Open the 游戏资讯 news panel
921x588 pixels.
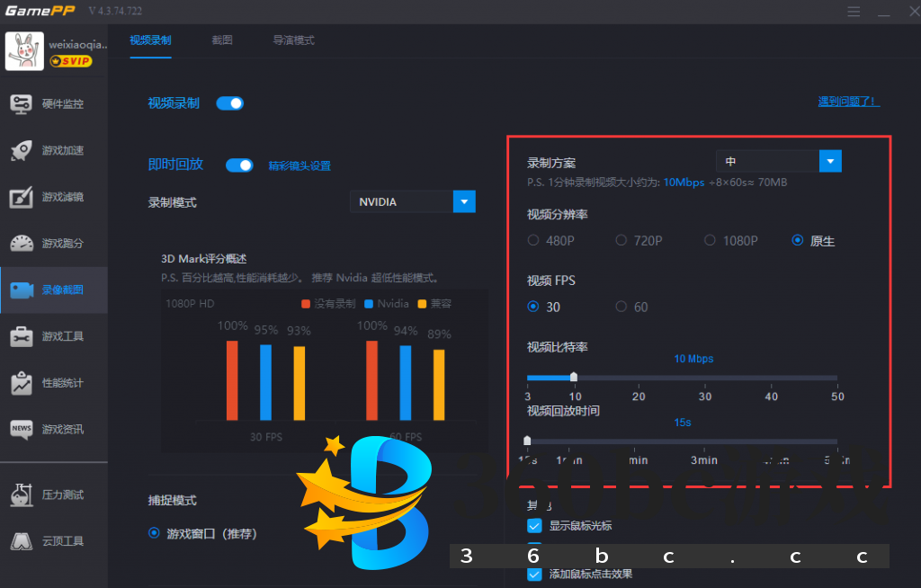click(x=54, y=430)
